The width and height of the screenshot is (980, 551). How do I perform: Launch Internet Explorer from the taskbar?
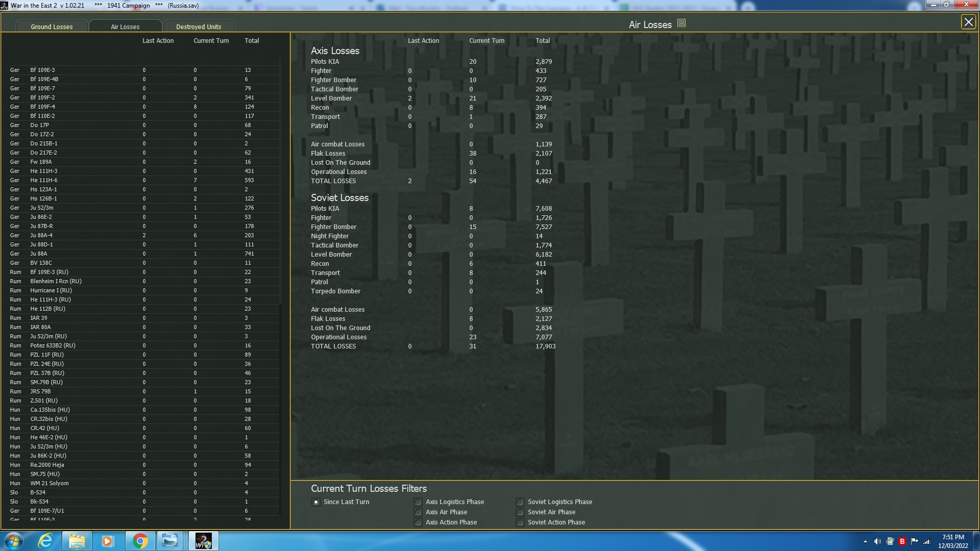(45, 541)
